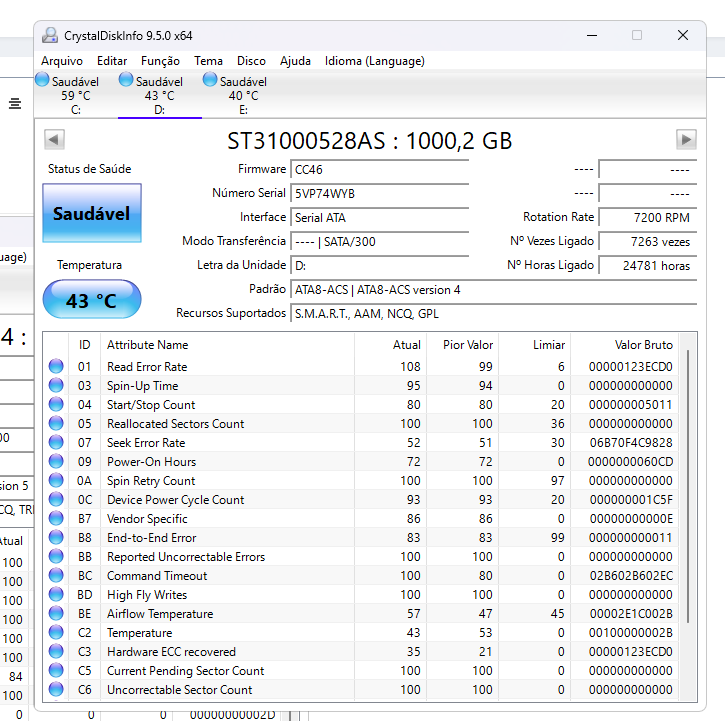This screenshot has height=721, width=725.
Task: Click the Limiar column header
Action: coord(535,345)
